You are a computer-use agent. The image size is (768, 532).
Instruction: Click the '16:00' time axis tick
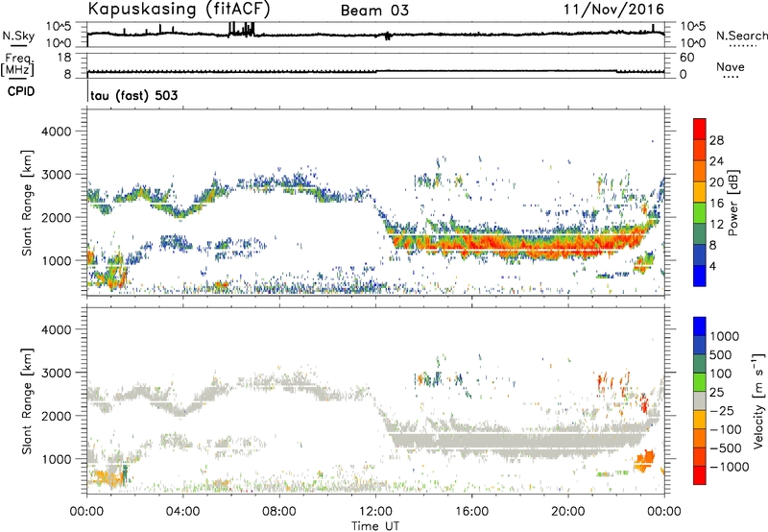tap(471, 512)
